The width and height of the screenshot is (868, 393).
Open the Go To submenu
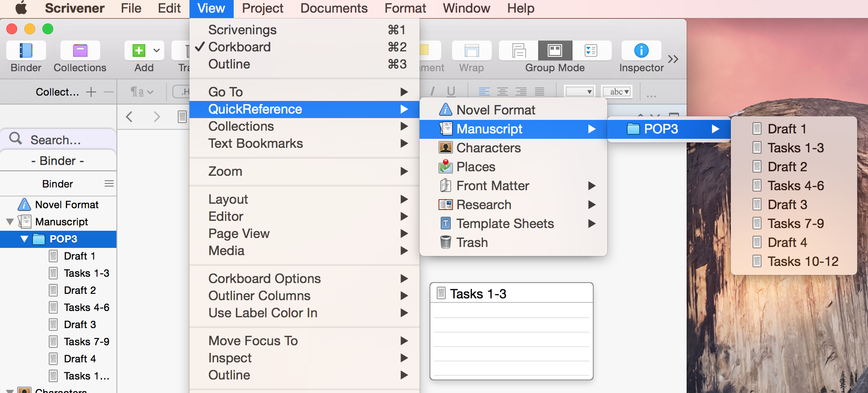[x=305, y=92]
